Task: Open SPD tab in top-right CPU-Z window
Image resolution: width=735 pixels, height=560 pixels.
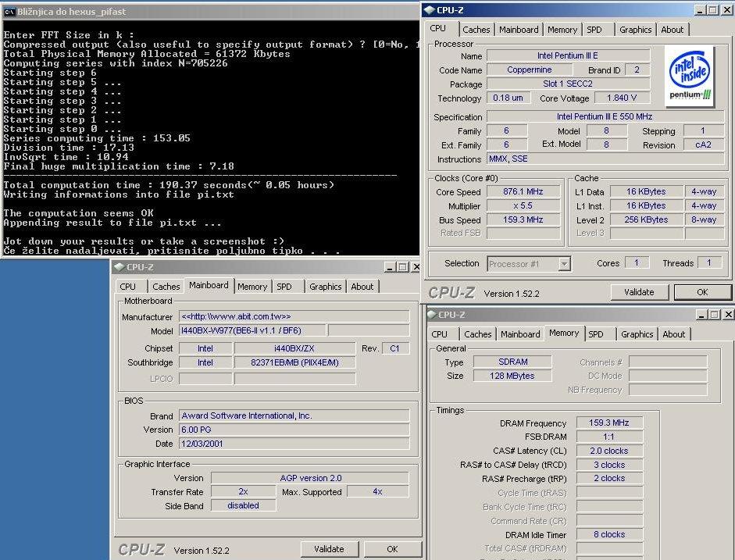Action: click(x=594, y=30)
